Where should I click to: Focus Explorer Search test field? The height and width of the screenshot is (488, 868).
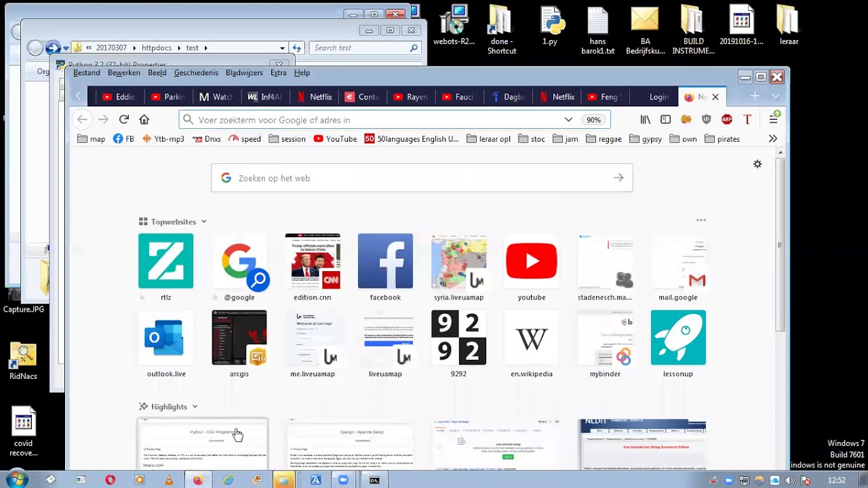(x=365, y=48)
